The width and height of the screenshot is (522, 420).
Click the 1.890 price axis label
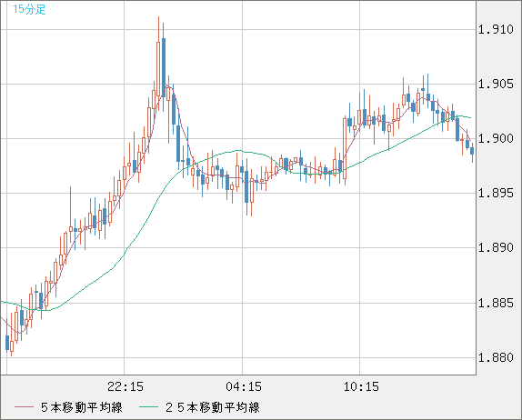(x=496, y=247)
